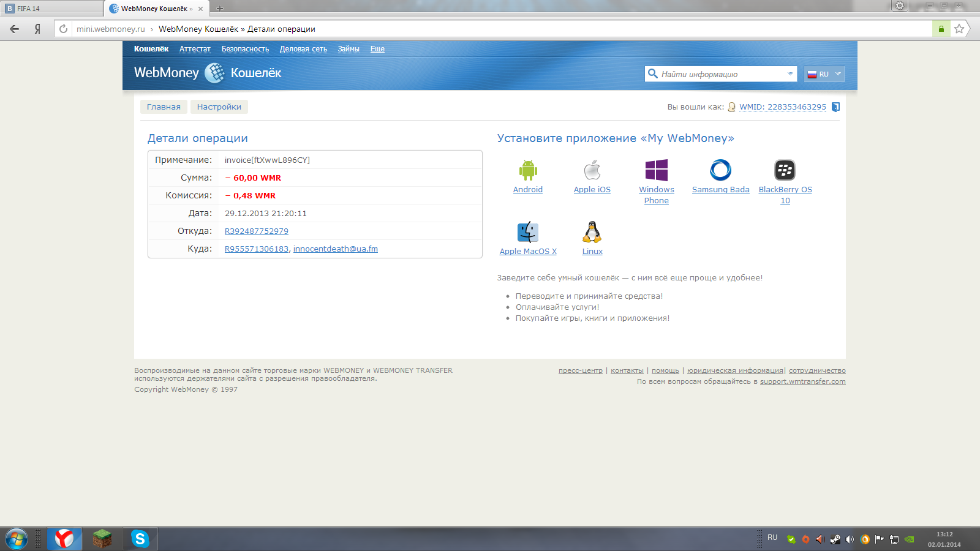Switch to the Главная tab
The width and height of the screenshot is (980, 551).
[x=164, y=107]
